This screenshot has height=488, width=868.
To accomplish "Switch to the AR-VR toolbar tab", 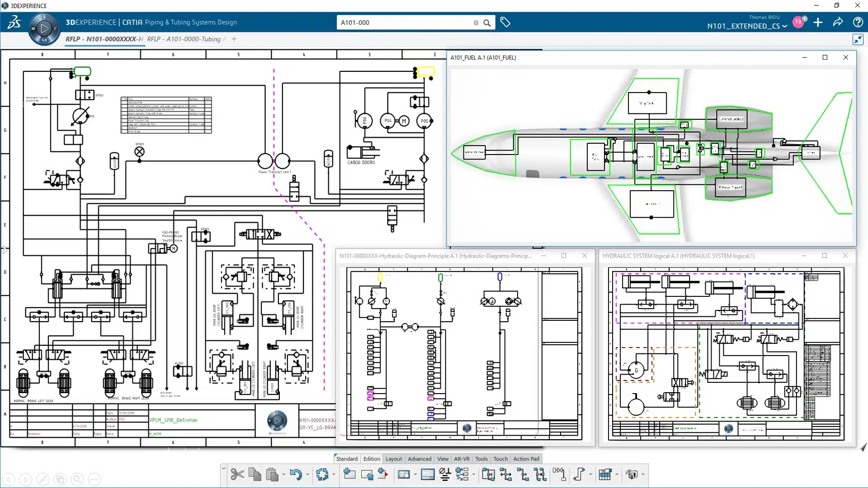I will [x=462, y=459].
